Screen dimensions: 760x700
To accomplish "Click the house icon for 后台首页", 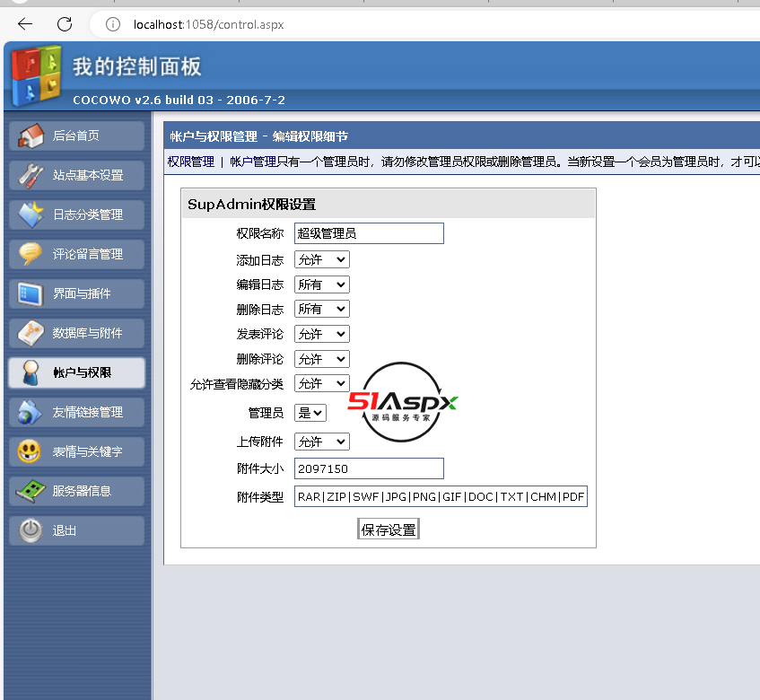I will pos(31,136).
